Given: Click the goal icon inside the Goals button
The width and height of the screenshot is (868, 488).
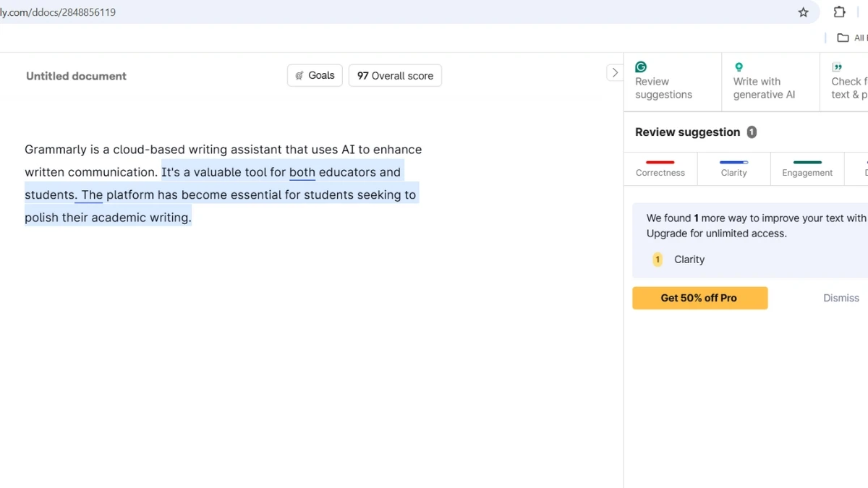Looking at the screenshot, I should click(x=299, y=75).
